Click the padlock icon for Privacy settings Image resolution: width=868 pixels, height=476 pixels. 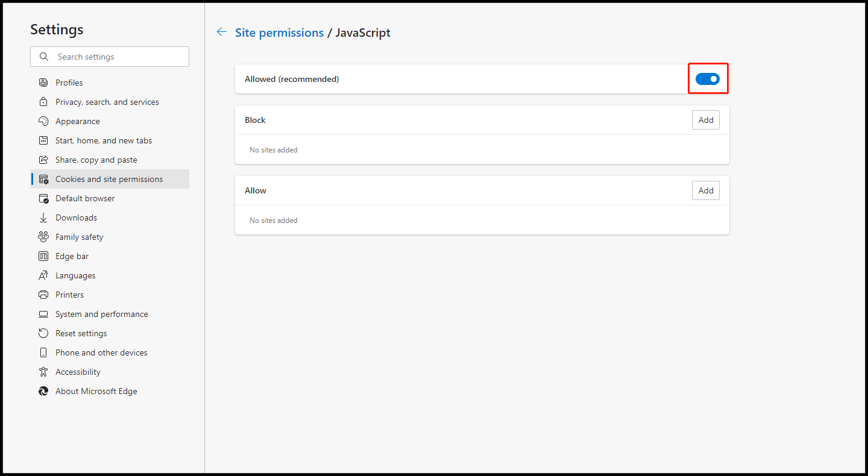pos(43,102)
